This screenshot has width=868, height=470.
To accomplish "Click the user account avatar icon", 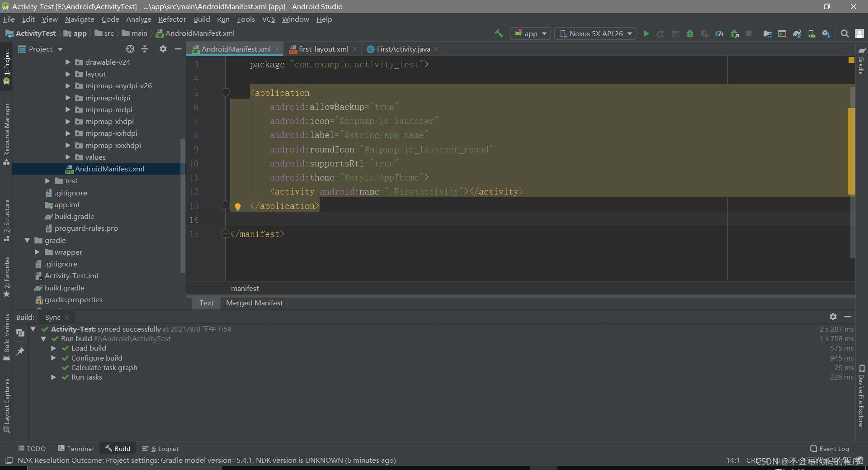I will 859,33.
